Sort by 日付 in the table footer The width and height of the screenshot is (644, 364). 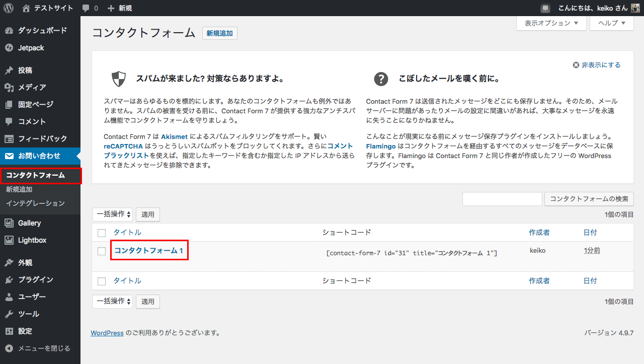coord(590,281)
